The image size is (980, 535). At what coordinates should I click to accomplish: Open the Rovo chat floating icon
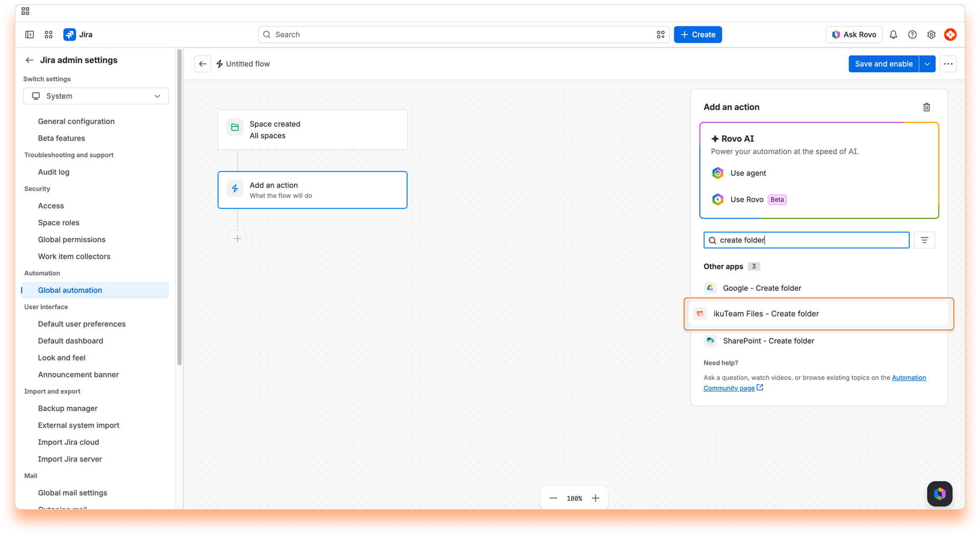tap(940, 494)
